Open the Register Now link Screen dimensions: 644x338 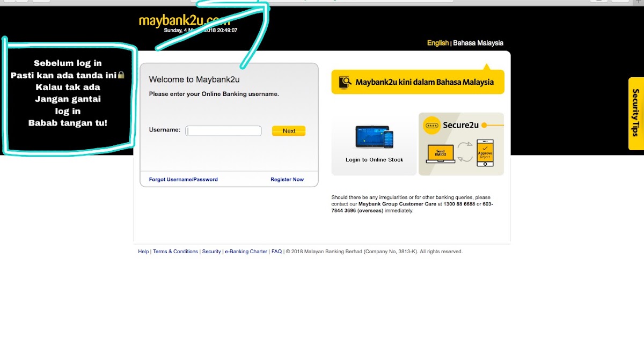coord(287,179)
